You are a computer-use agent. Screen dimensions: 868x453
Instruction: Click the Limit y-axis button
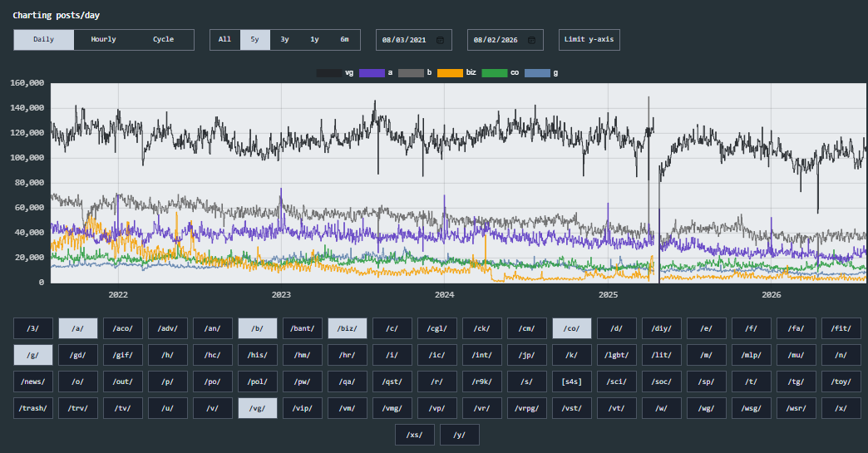[589, 40]
